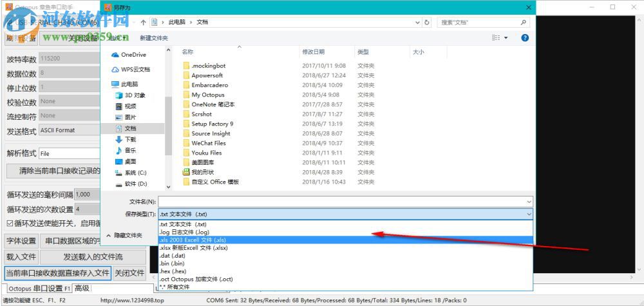Refresh the folder view in address bar
This screenshot has width=644, height=306.
coord(427,22)
